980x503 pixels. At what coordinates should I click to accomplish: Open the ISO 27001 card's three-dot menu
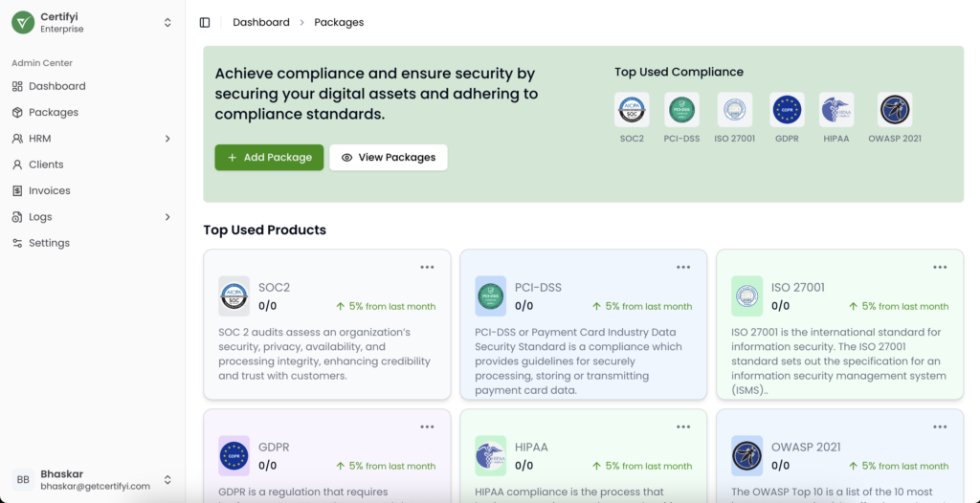tap(940, 268)
